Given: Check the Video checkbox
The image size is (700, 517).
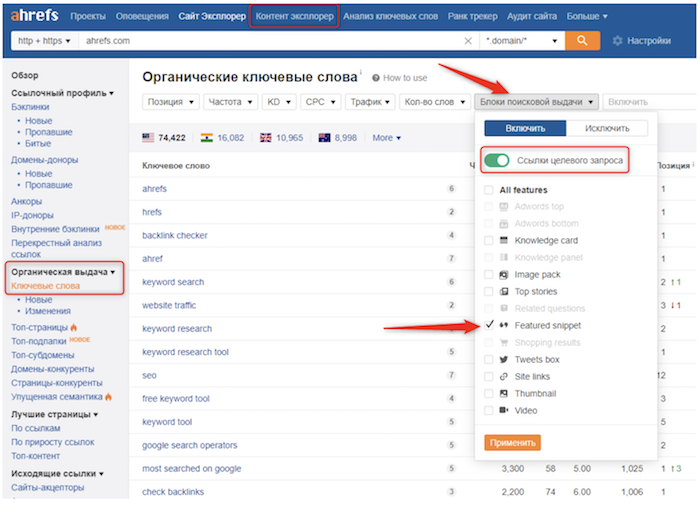Looking at the screenshot, I should point(489,410).
